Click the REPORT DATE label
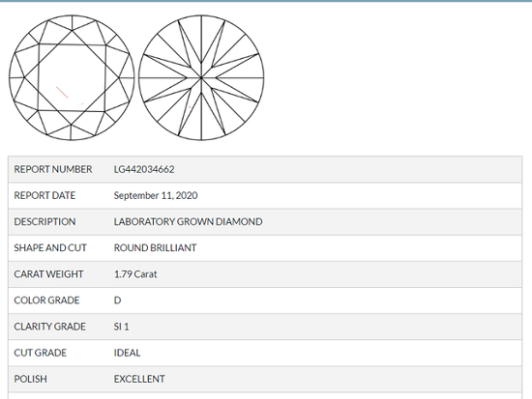The height and width of the screenshot is (399, 532). (x=44, y=195)
